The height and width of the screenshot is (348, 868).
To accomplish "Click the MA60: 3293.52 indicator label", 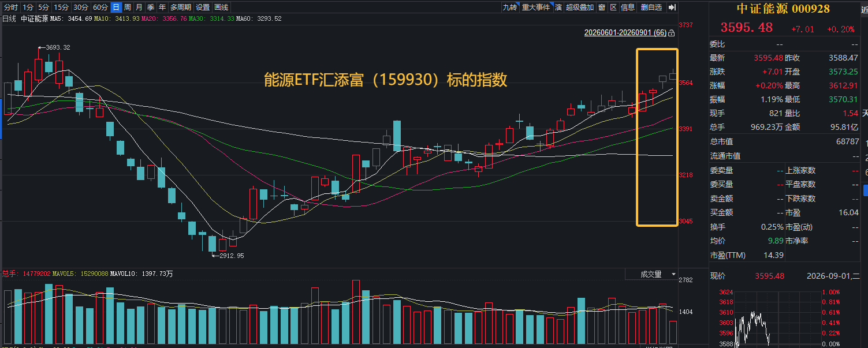I will click(x=259, y=18).
